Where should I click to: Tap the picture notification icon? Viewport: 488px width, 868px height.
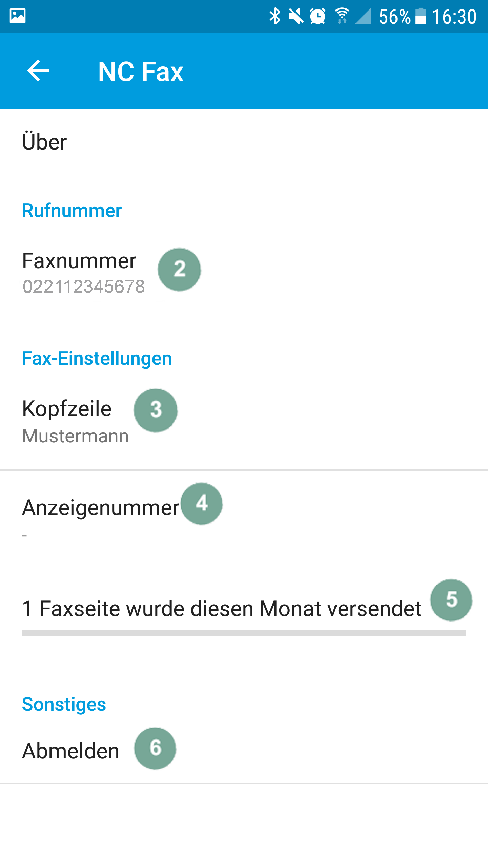pyautogui.click(x=18, y=16)
